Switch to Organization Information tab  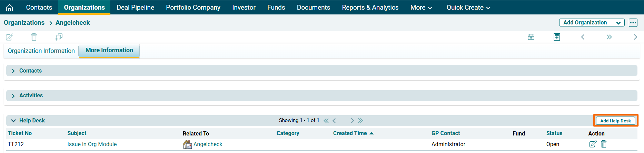[x=41, y=51]
